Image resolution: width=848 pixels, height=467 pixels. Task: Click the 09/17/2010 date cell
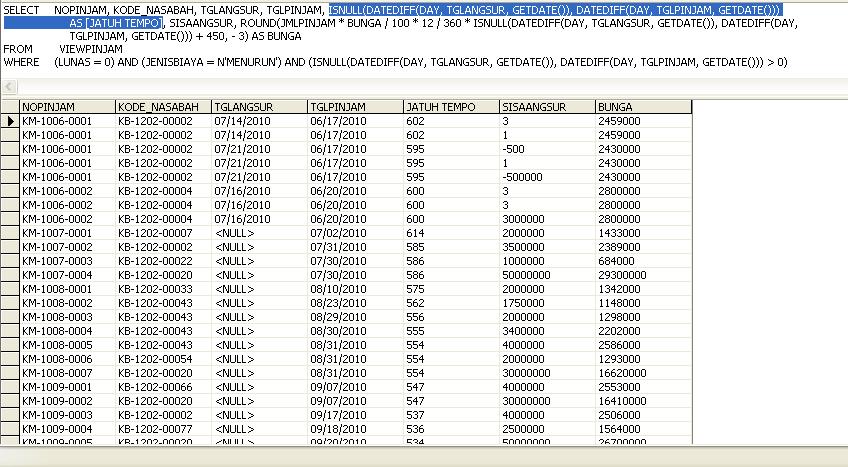click(x=355, y=415)
